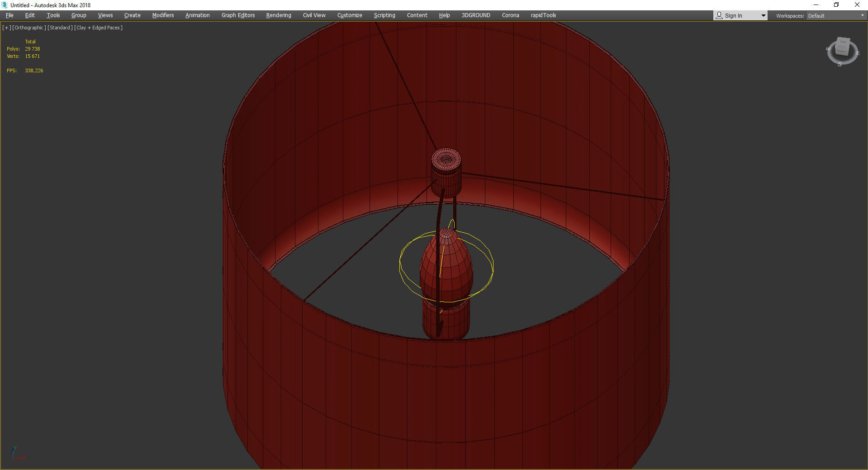The image size is (868, 470).
Task: Restore down the 3ds Max window
Action: (x=836, y=5)
